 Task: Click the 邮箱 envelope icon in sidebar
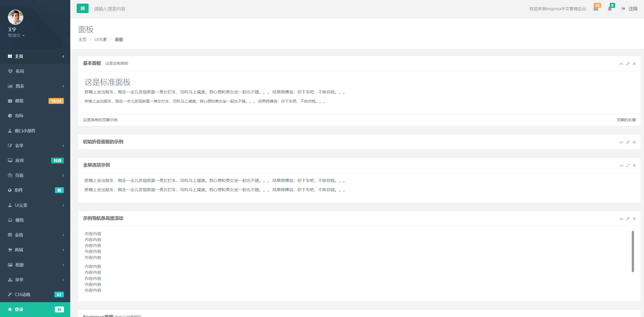(x=10, y=101)
